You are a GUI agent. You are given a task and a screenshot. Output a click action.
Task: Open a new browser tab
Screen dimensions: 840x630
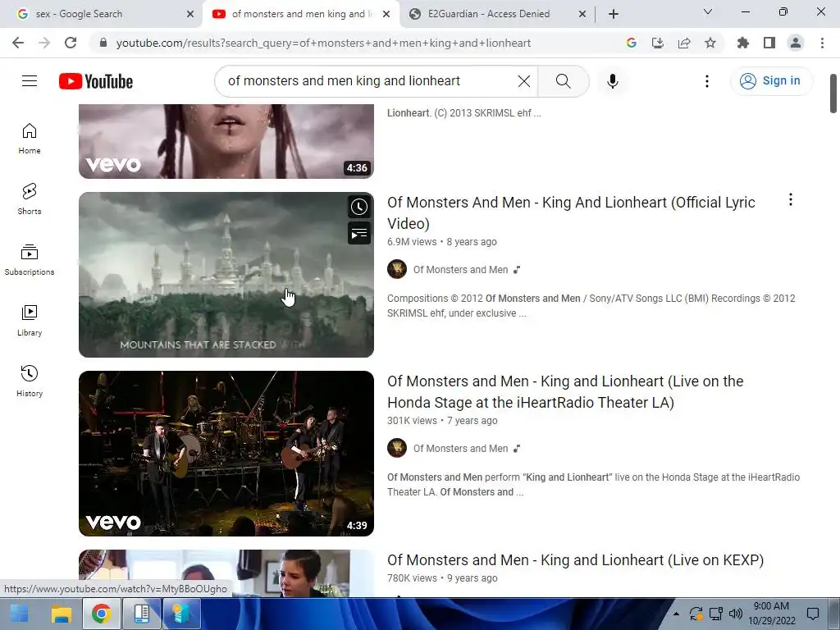[x=614, y=14]
